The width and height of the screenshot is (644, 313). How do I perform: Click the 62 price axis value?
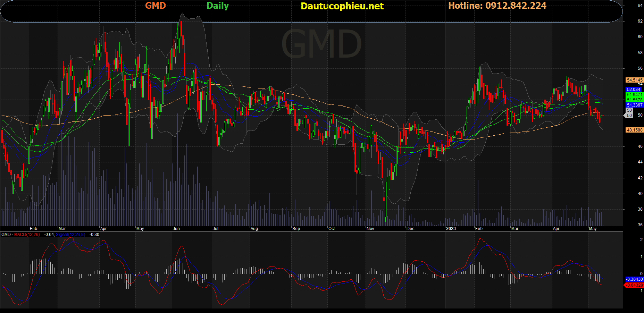(x=640, y=21)
